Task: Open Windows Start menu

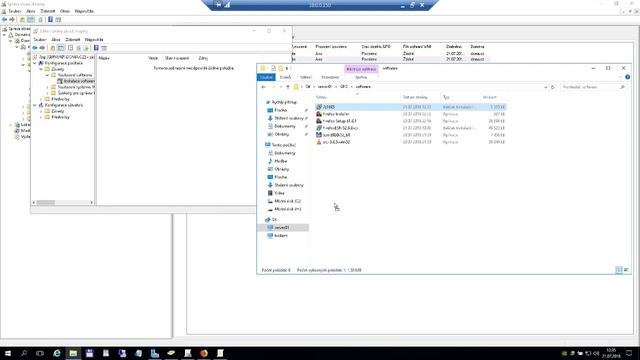Action: (7, 353)
